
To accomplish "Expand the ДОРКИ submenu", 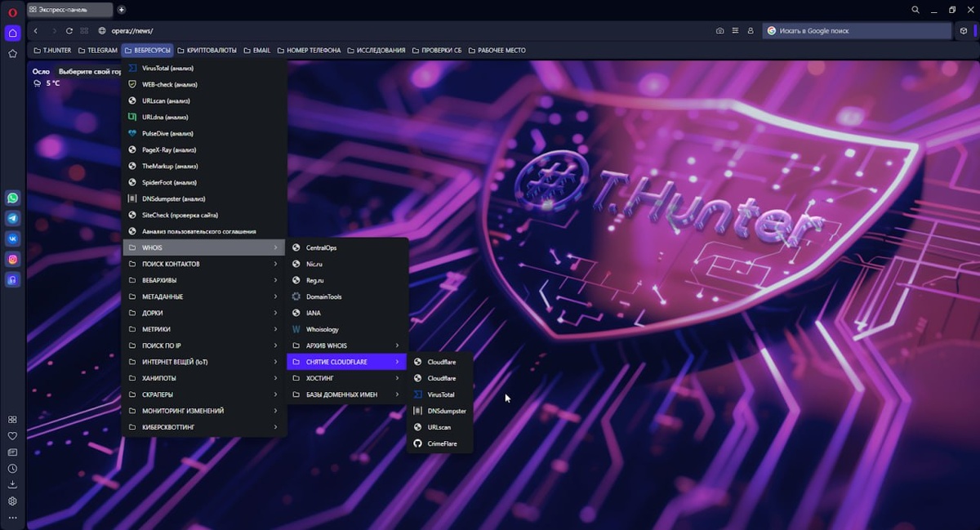I will click(x=204, y=313).
